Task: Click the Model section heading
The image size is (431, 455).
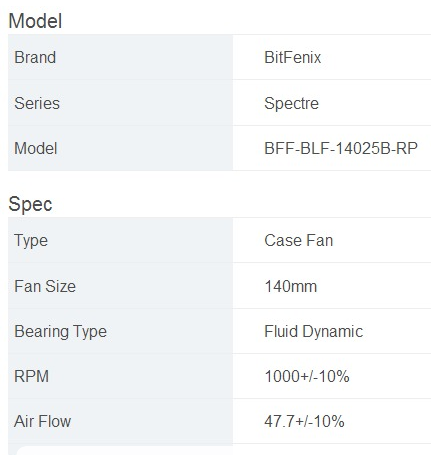Action: click(x=35, y=21)
